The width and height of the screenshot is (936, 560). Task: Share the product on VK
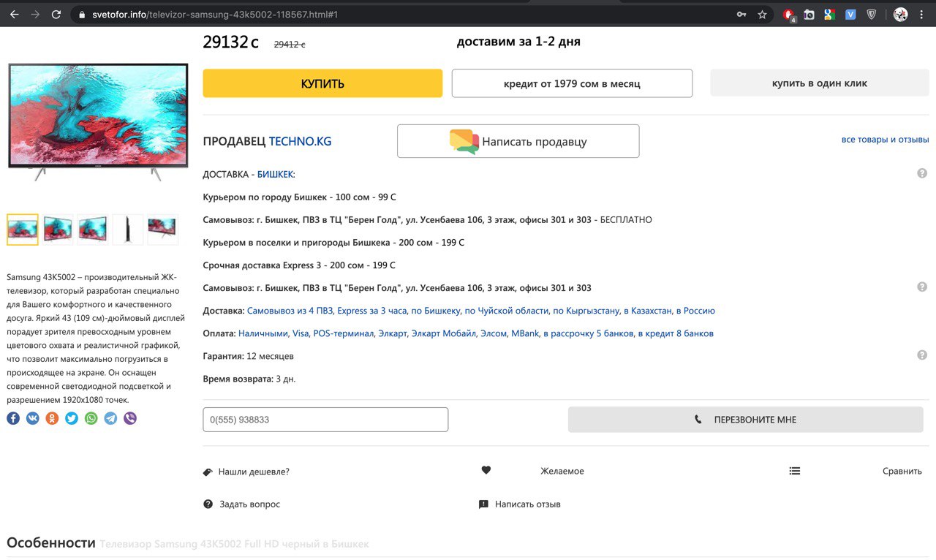click(33, 418)
